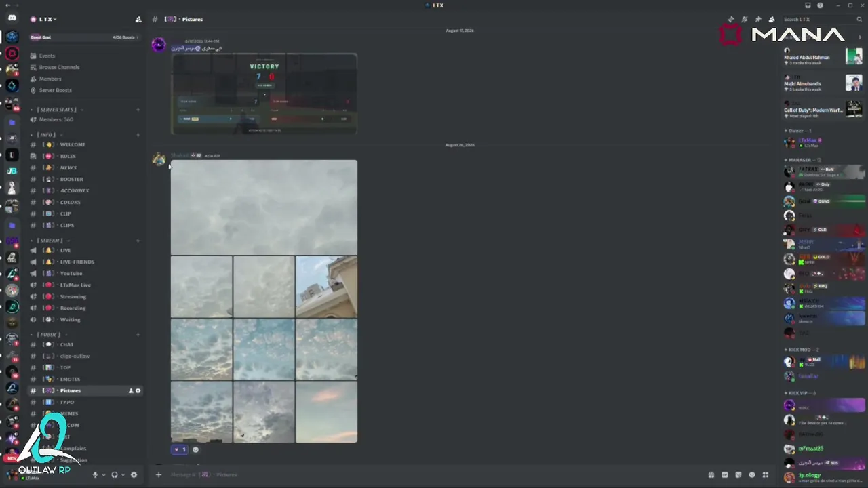
Task: Add a channel to the PUBLIC category
Action: [138, 334]
